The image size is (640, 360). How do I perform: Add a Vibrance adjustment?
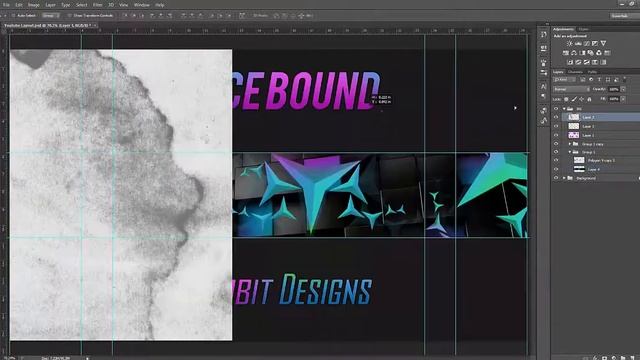[x=603, y=43]
